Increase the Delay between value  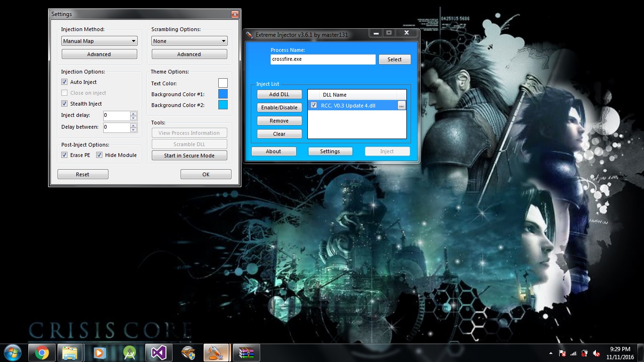133,125
